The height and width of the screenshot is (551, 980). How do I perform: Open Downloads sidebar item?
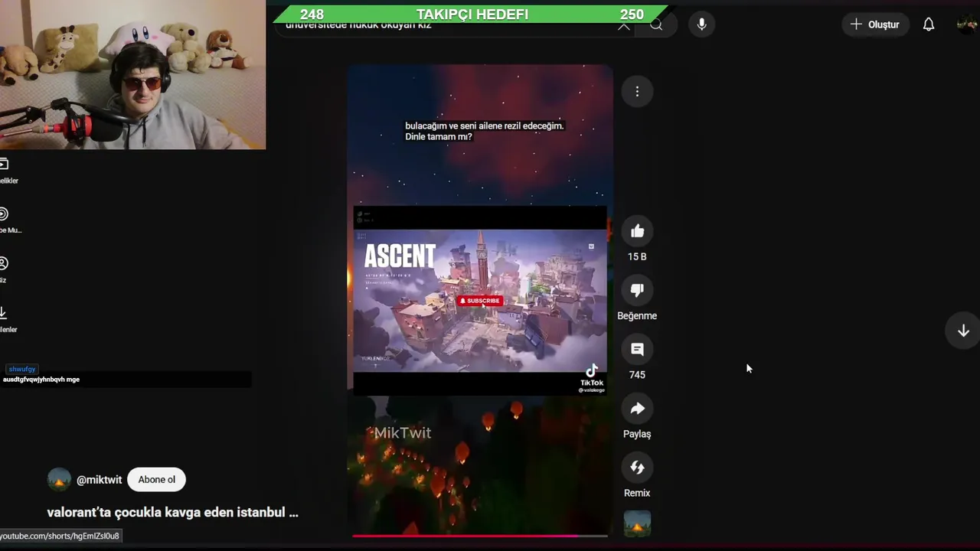coord(6,319)
